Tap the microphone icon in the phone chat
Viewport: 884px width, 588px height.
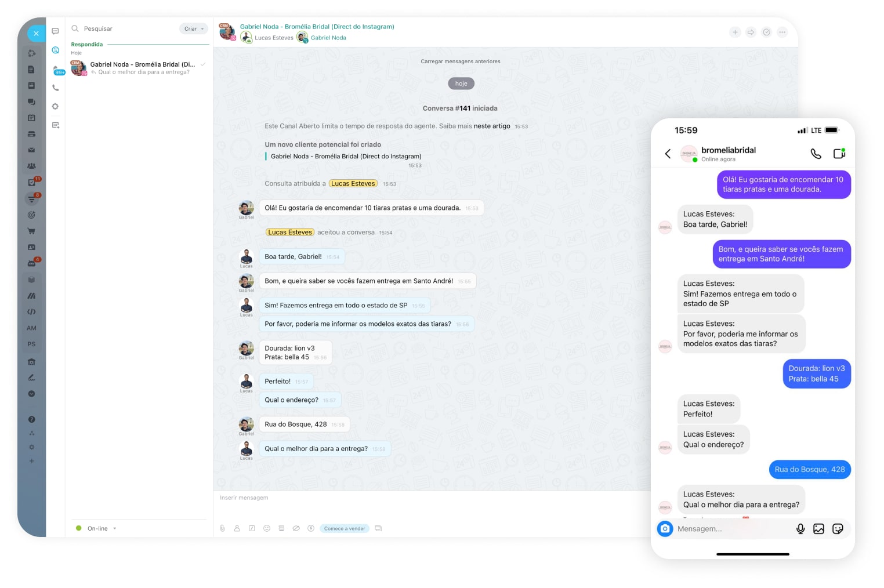(x=800, y=529)
